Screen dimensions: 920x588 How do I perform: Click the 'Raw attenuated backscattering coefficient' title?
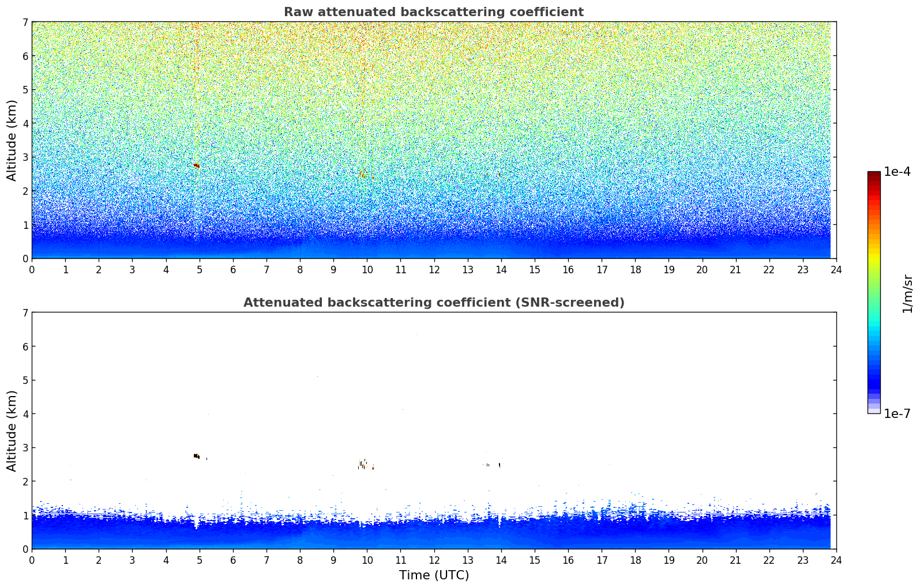click(434, 12)
